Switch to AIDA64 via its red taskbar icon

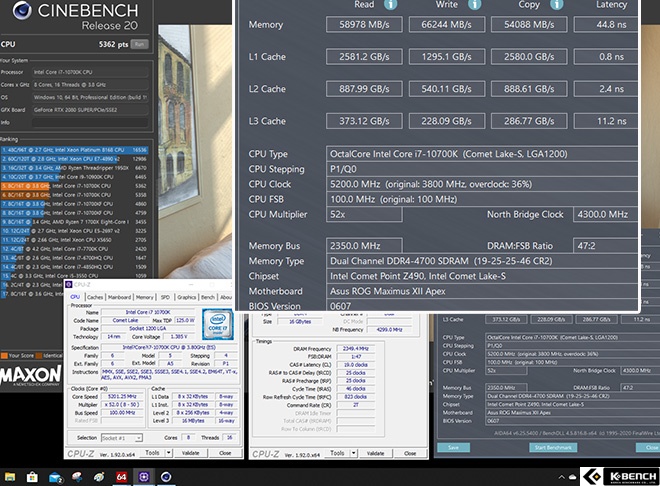pyautogui.click(x=121, y=477)
